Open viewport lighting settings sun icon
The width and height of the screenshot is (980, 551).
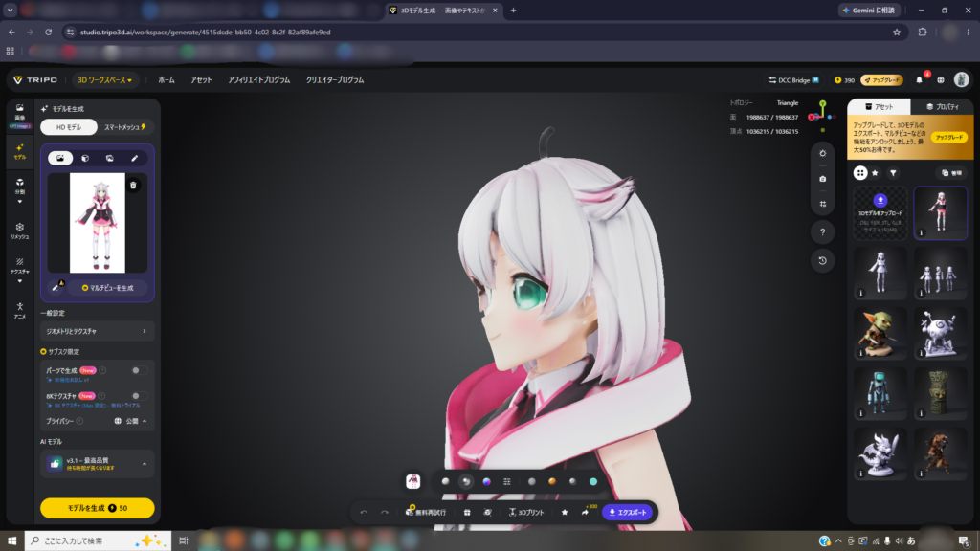click(x=822, y=153)
